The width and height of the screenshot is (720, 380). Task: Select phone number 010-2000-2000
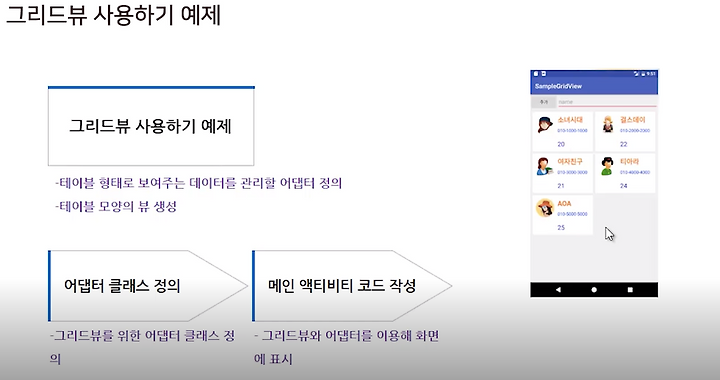pos(635,131)
